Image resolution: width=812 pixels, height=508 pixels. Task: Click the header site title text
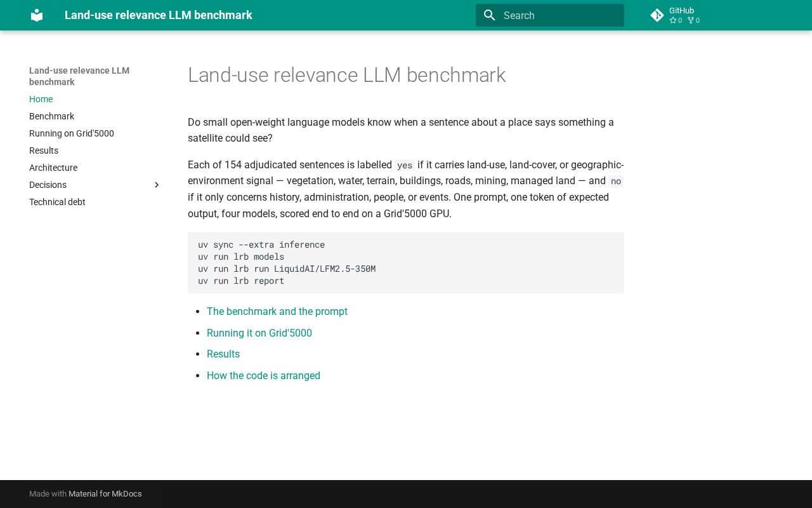(x=159, y=15)
